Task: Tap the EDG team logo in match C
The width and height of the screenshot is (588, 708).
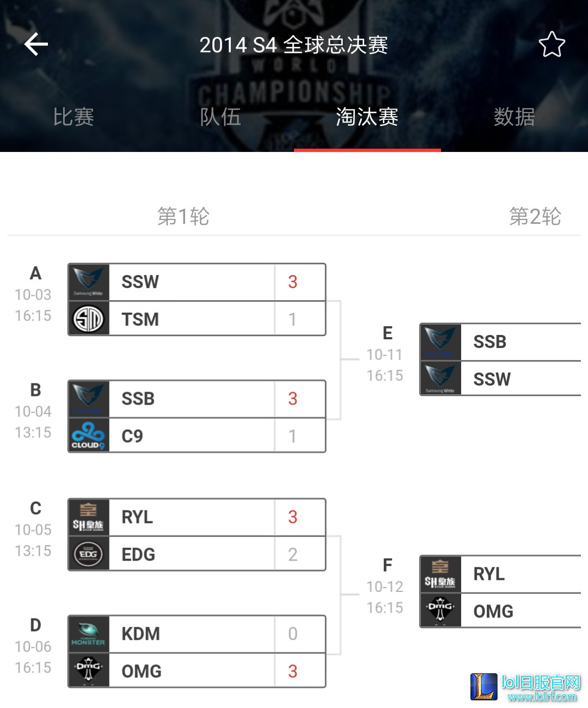Action: pyautogui.click(x=89, y=554)
